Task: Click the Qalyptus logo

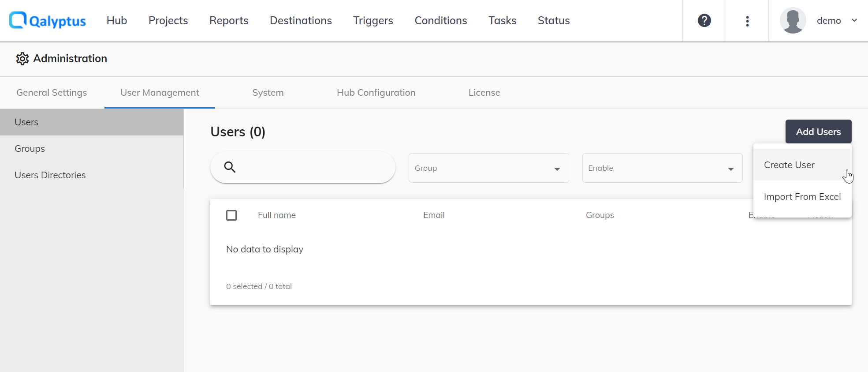Action: (48, 21)
